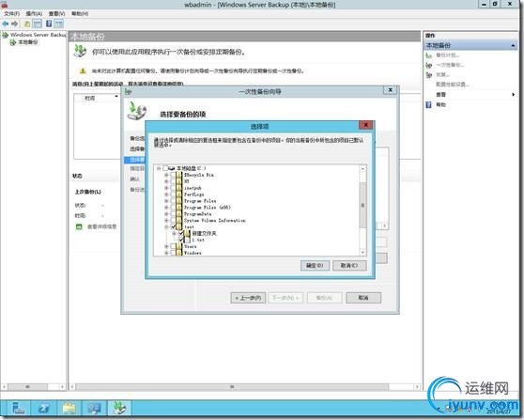This screenshot has width=524, height=420.
Task: Click the Show/Hide Console Tree toolbar icon
Action: pos(38,23)
